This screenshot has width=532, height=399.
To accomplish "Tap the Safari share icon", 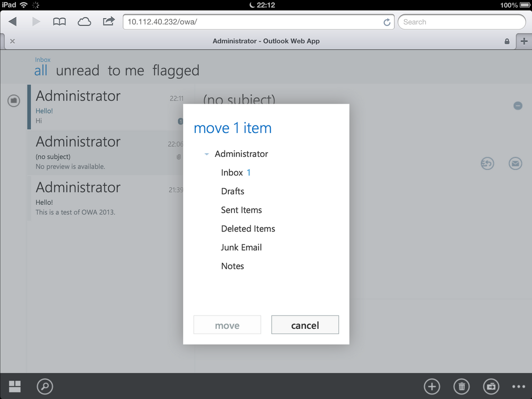I will (x=109, y=21).
